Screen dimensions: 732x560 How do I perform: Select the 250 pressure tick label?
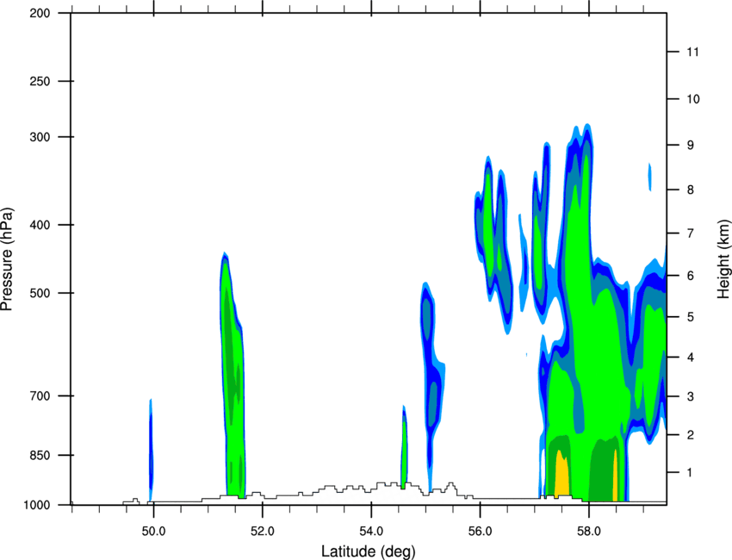pos(40,81)
